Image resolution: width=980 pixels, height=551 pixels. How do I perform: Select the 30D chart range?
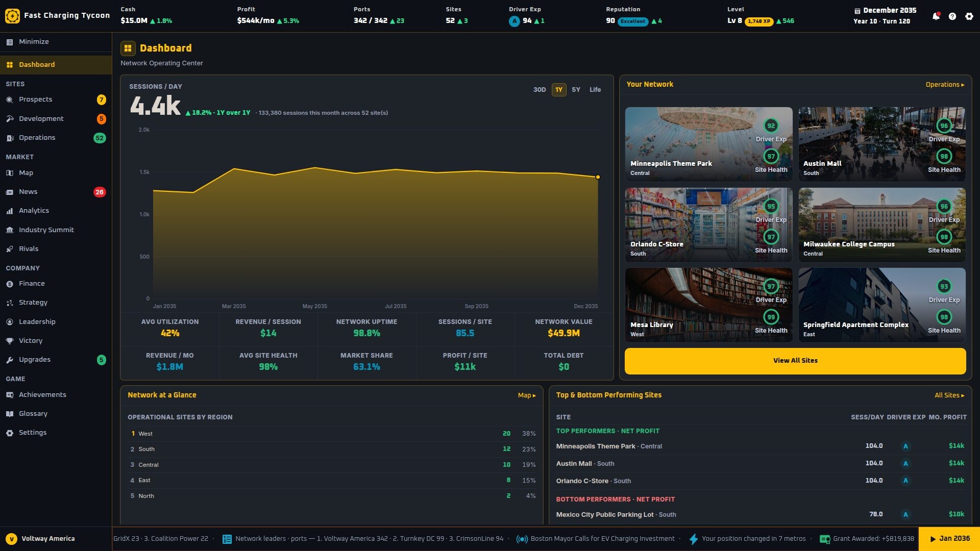pyautogui.click(x=540, y=90)
